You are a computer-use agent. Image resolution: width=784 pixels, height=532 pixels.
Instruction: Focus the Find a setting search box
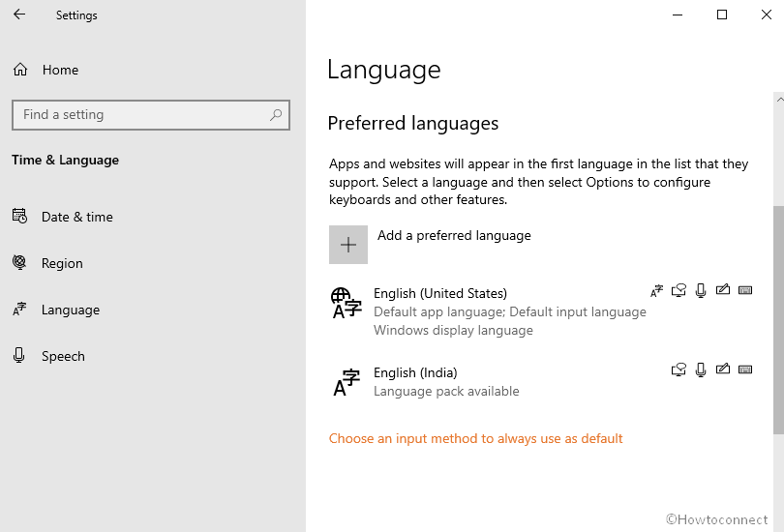coord(150,115)
